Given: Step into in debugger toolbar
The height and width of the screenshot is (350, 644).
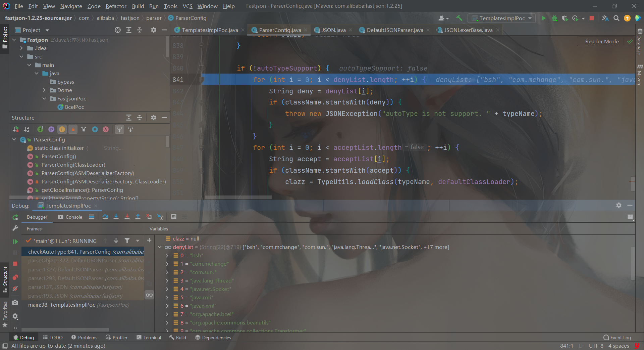Looking at the screenshot, I should (x=116, y=217).
